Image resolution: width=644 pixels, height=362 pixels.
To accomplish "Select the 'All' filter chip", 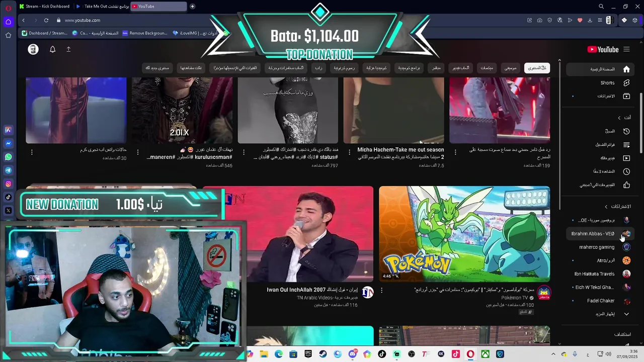I will [537, 68].
